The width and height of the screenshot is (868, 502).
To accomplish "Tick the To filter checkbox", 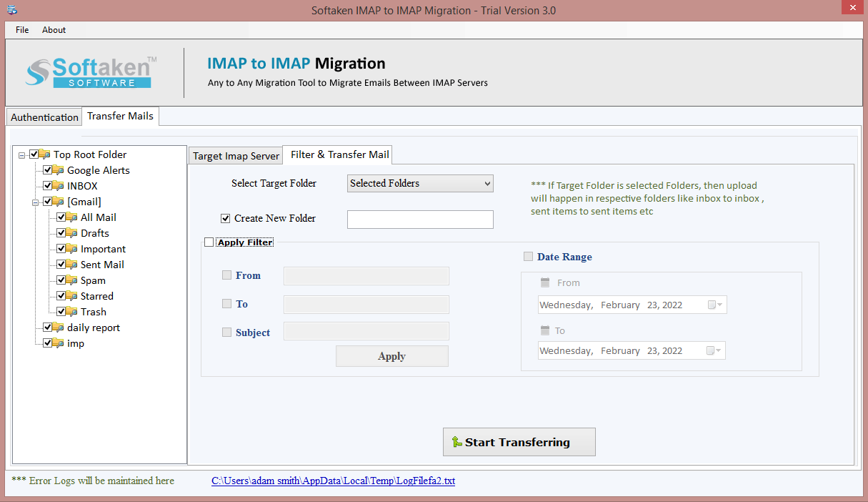I will click(x=226, y=304).
